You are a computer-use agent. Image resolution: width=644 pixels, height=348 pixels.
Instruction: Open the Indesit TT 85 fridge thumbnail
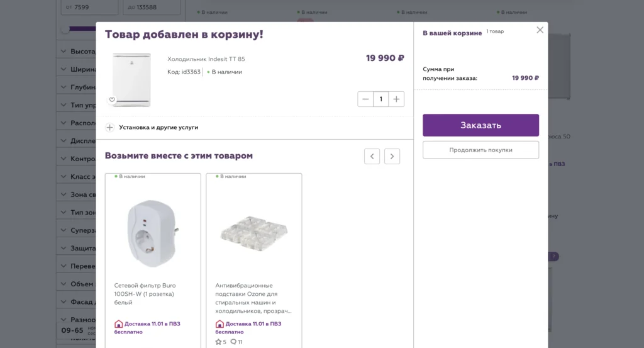pyautogui.click(x=131, y=79)
